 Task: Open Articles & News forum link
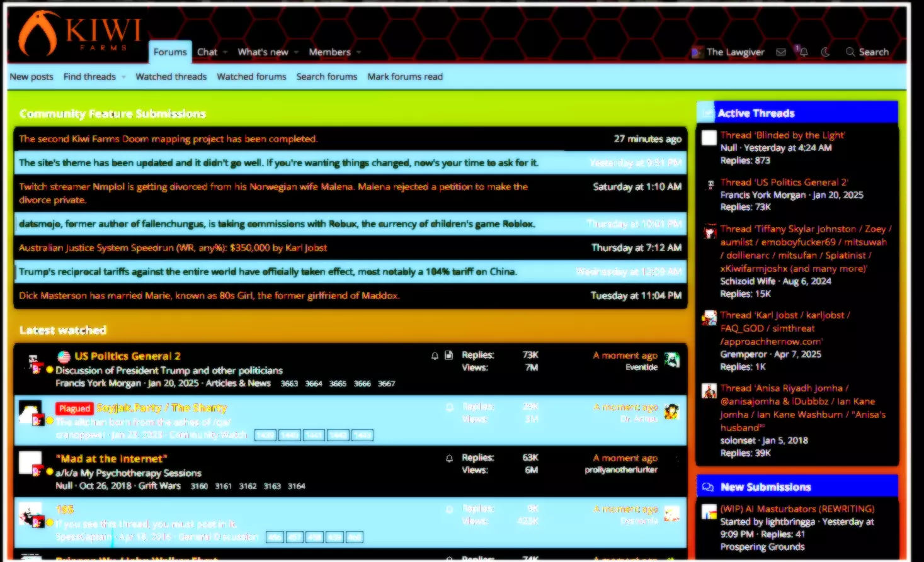[x=238, y=383]
